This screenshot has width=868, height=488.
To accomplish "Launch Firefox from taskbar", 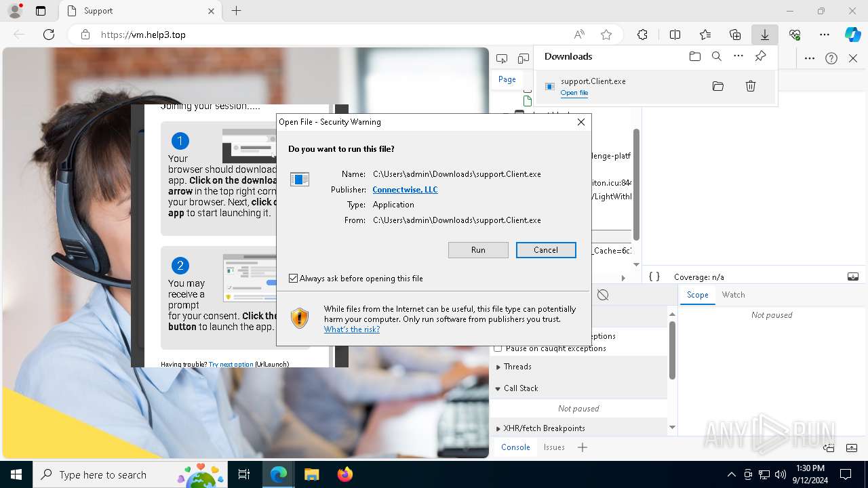I will tap(344, 474).
